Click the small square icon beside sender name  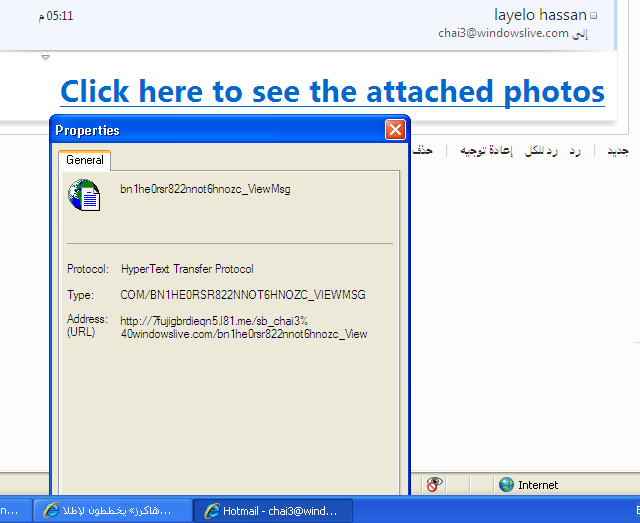[593, 16]
